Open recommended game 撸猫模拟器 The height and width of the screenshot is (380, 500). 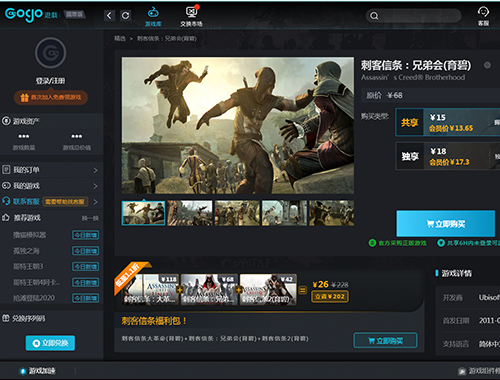pyautogui.click(x=30, y=235)
